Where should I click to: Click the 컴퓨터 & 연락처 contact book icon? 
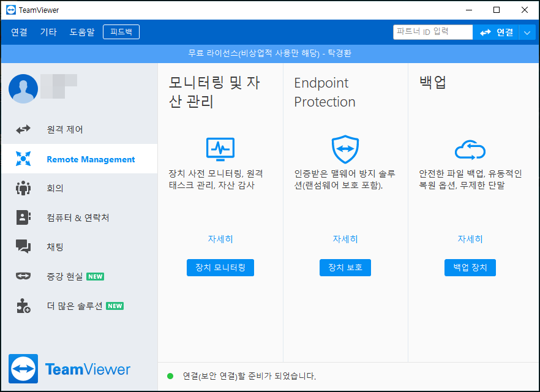[23, 217]
